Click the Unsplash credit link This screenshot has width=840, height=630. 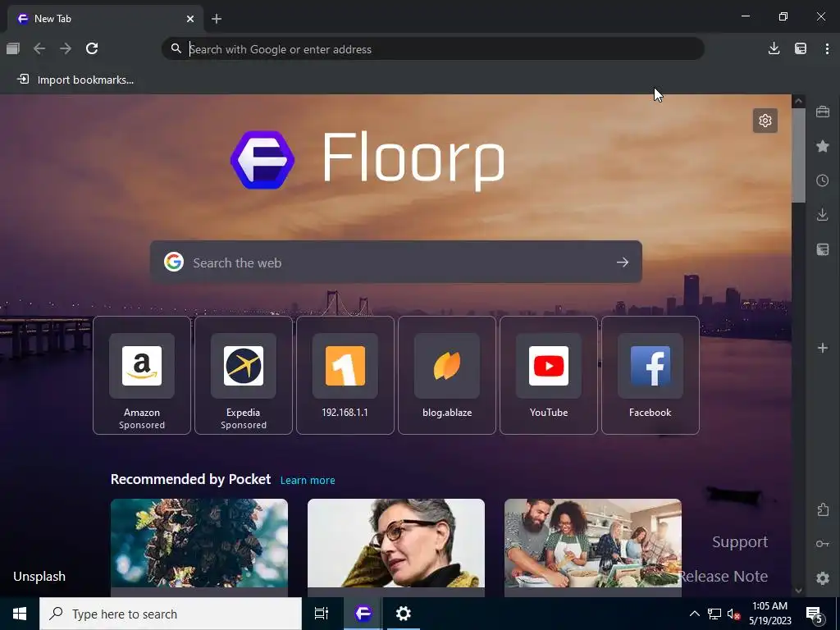click(39, 577)
